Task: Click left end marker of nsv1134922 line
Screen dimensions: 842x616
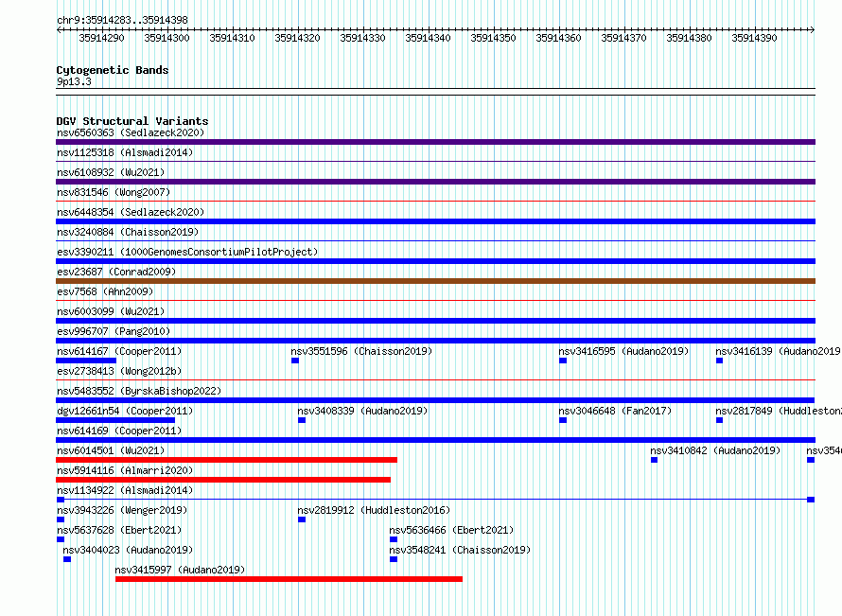Action: [61, 500]
